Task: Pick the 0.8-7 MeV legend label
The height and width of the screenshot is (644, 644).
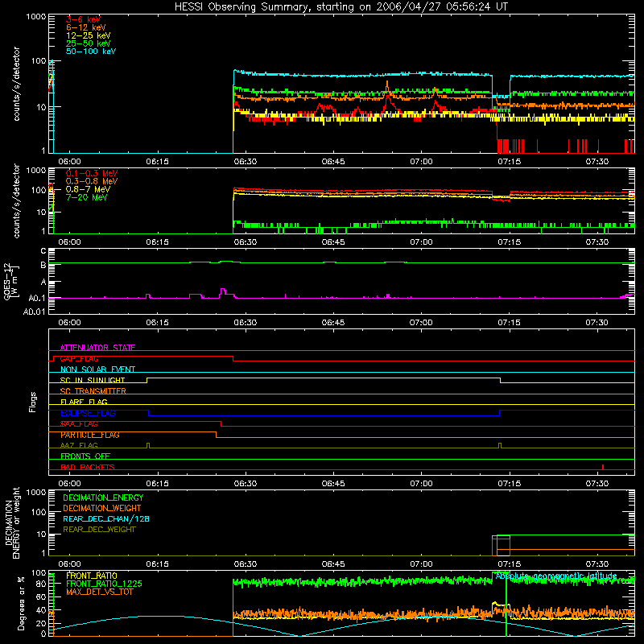Action: pyautogui.click(x=88, y=189)
